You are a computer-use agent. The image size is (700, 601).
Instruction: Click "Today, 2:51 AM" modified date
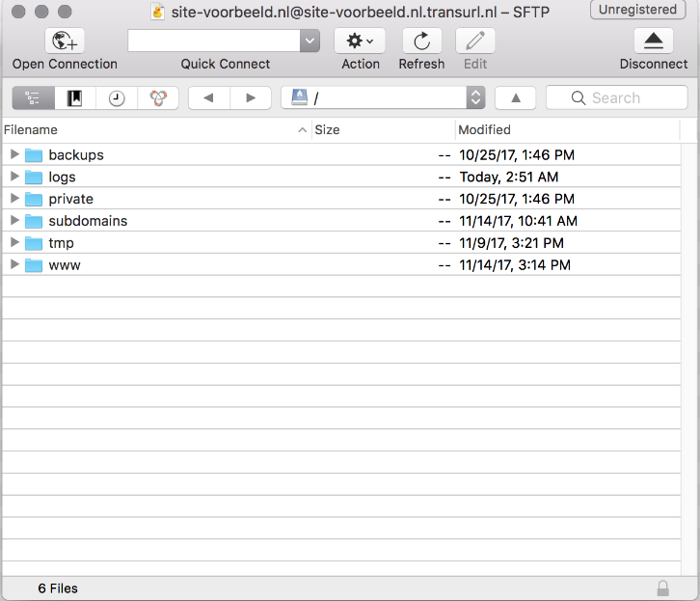pyautogui.click(x=509, y=177)
